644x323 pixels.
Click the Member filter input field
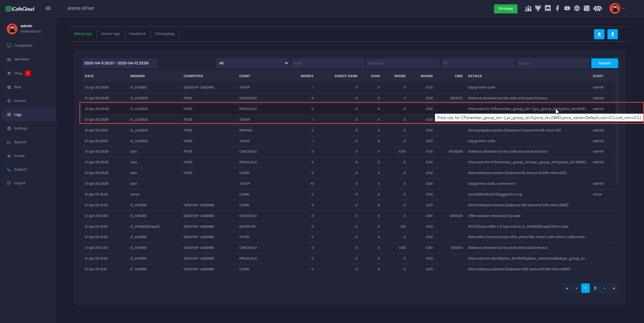[x=402, y=63]
